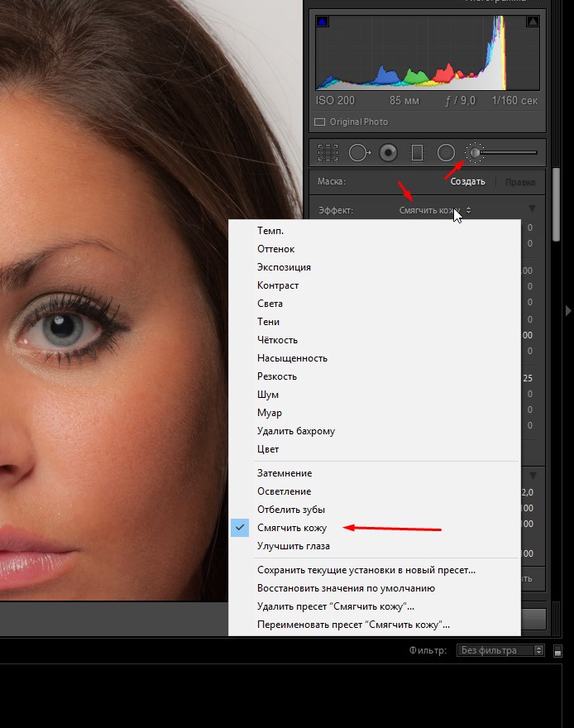Select the Radial Filter tool
Screen dimensions: 574x728
tap(446, 152)
